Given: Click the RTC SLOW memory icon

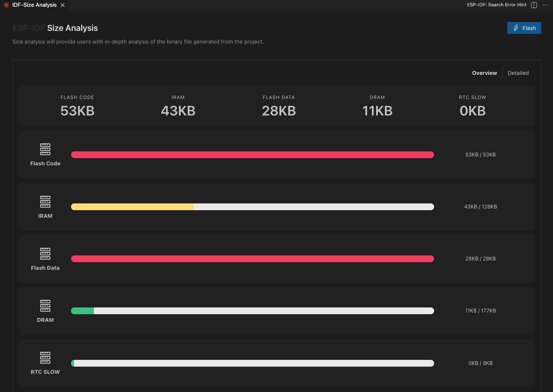Looking at the screenshot, I should point(45,358).
